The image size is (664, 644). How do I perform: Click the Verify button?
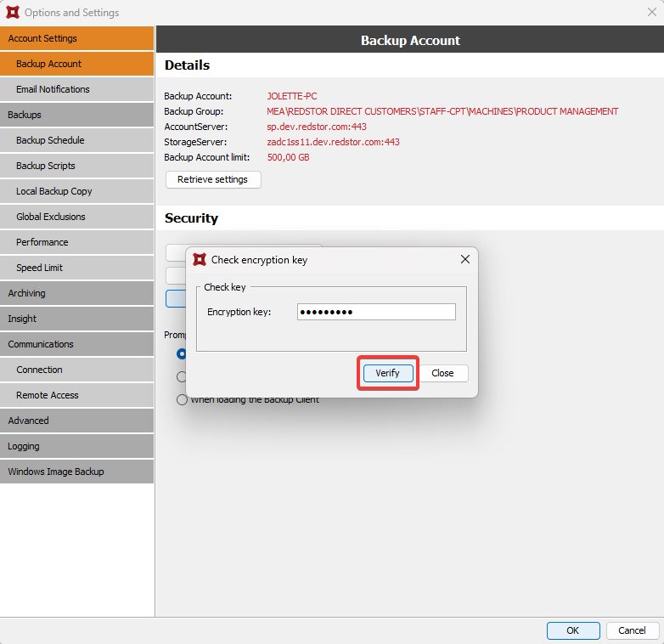pyautogui.click(x=388, y=373)
